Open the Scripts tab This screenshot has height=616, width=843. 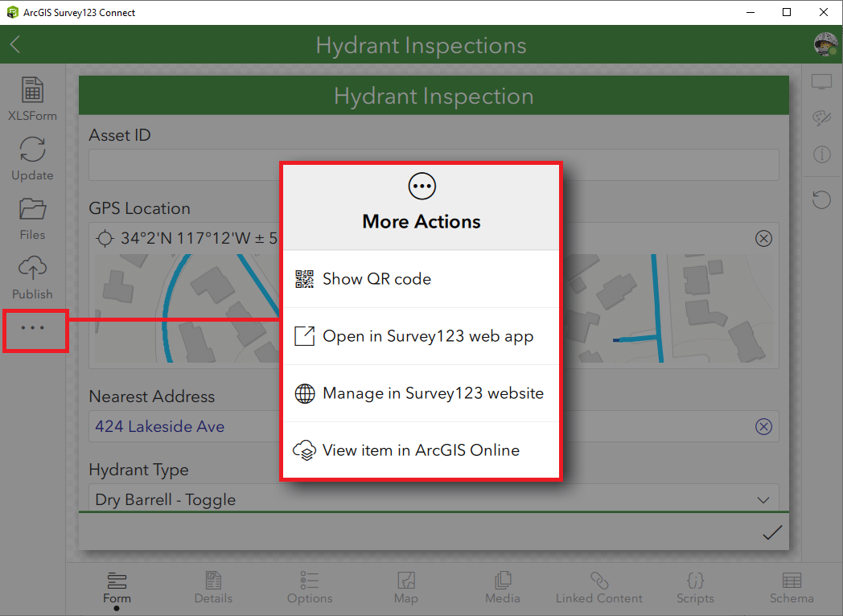click(695, 588)
